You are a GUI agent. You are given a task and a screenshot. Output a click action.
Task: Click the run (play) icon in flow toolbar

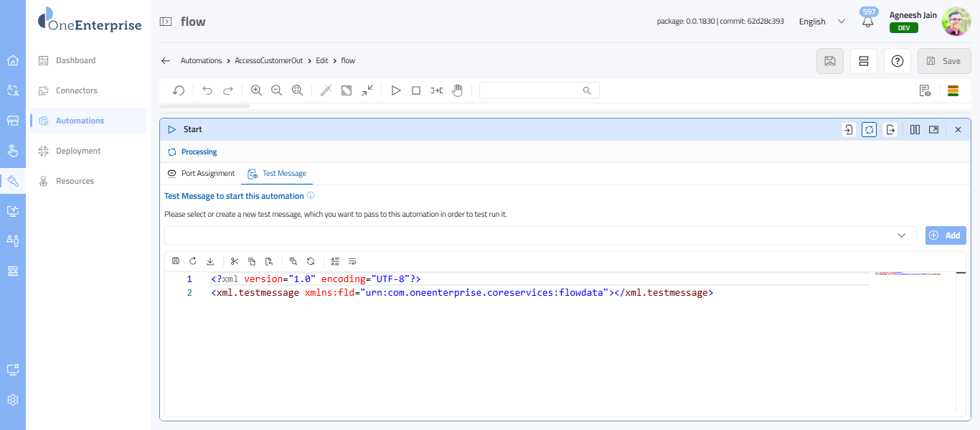coord(395,90)
